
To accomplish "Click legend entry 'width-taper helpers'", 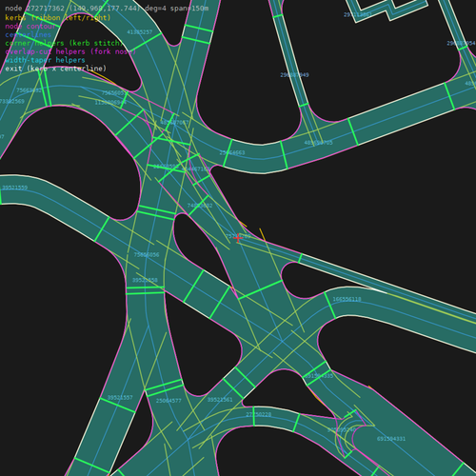I will point(45,60).
